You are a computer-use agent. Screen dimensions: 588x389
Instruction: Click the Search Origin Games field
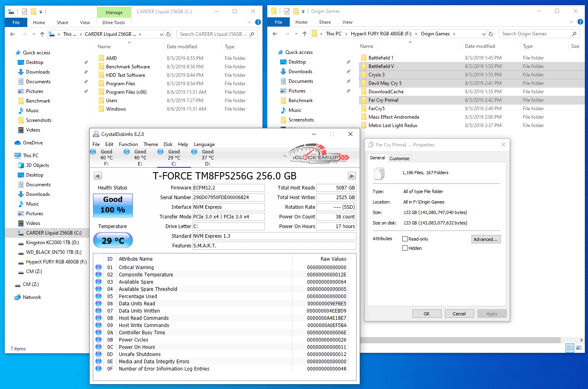535,34
